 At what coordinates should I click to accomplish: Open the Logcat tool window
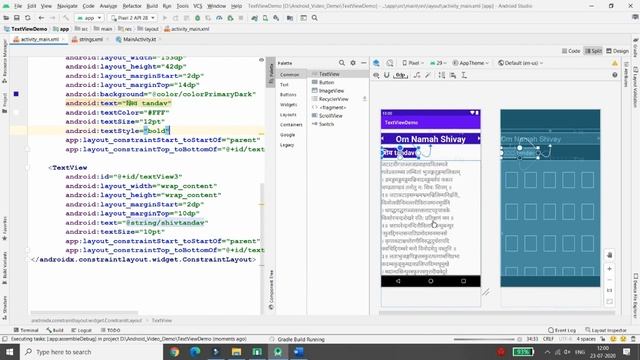(82, 330)
